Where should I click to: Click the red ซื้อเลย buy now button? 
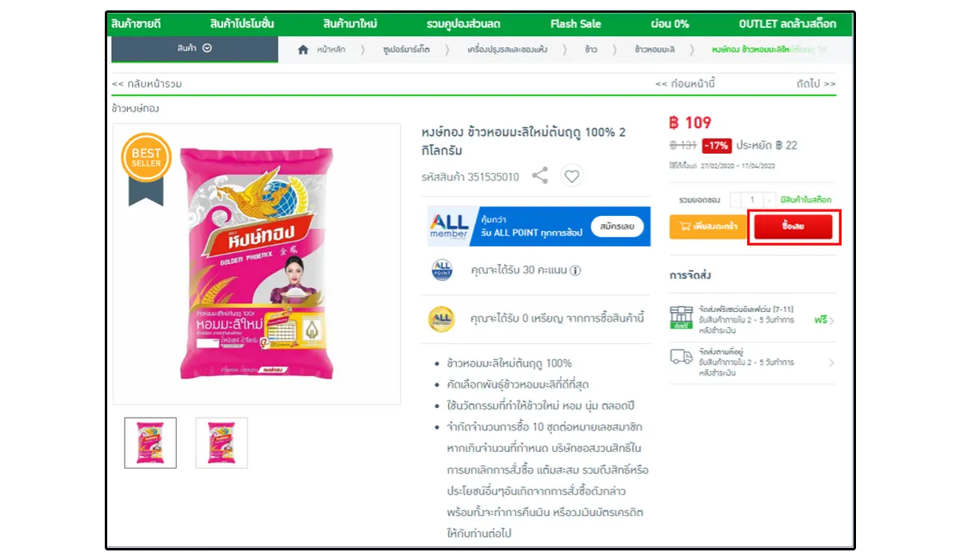(x=794, y=227)
